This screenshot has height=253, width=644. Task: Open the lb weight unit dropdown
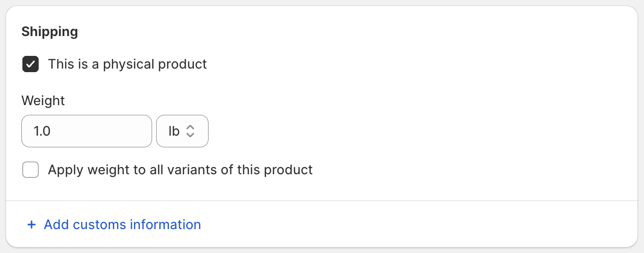(182, 131)
